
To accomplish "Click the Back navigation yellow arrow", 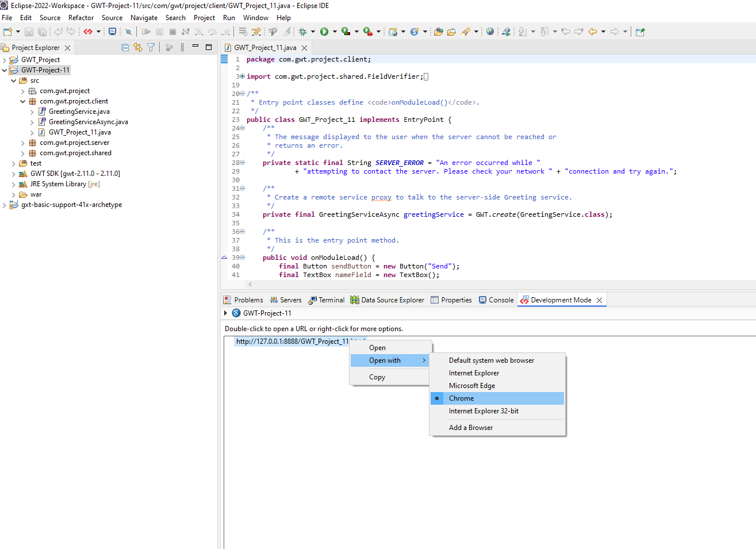I will [x=593, y=32].
